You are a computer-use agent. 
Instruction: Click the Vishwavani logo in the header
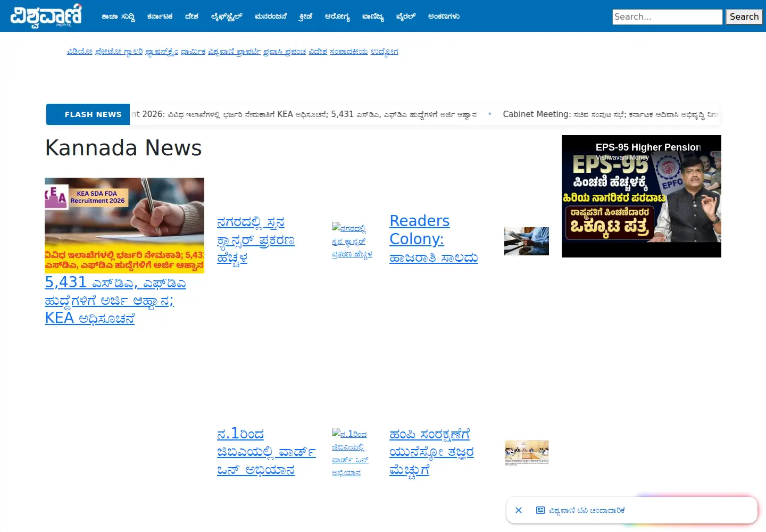46,15
